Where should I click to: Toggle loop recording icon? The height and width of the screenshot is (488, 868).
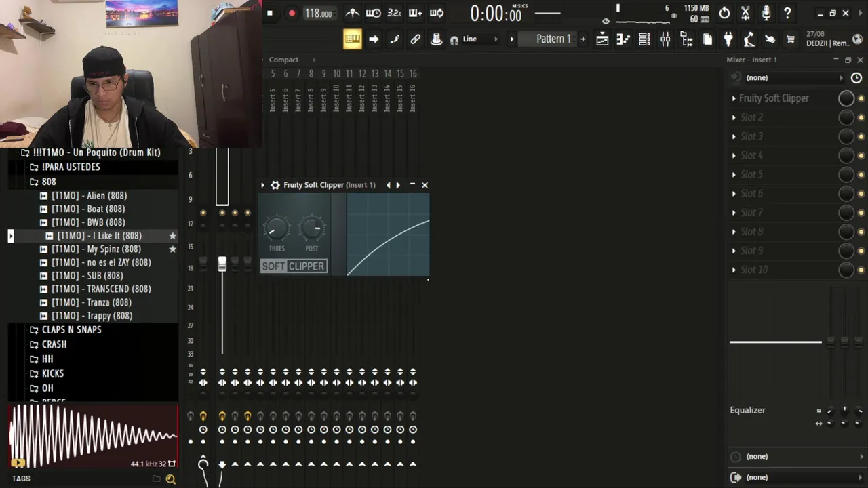(436, 13)
